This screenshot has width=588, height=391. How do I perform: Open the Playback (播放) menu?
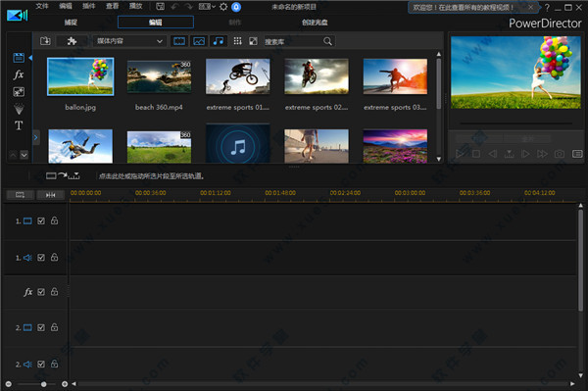pyautogui.click(x=136, y=6)
